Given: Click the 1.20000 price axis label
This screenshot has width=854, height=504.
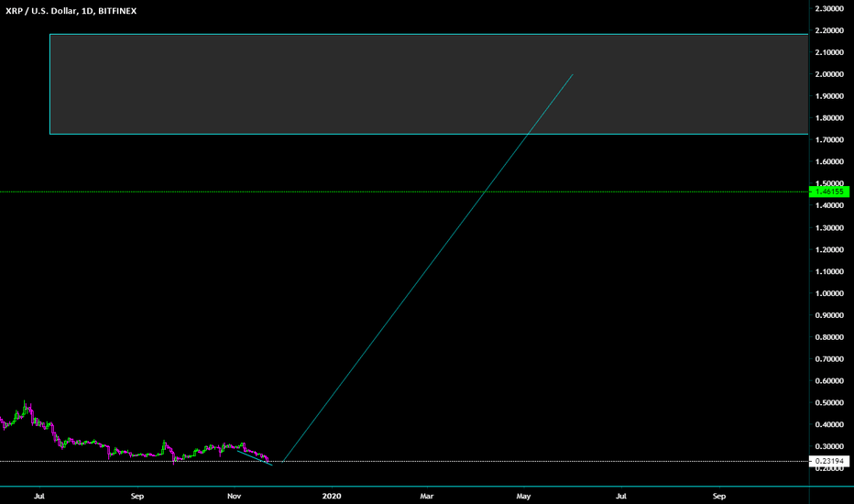Looking at the screenshot, I should [x=829, y=249].
